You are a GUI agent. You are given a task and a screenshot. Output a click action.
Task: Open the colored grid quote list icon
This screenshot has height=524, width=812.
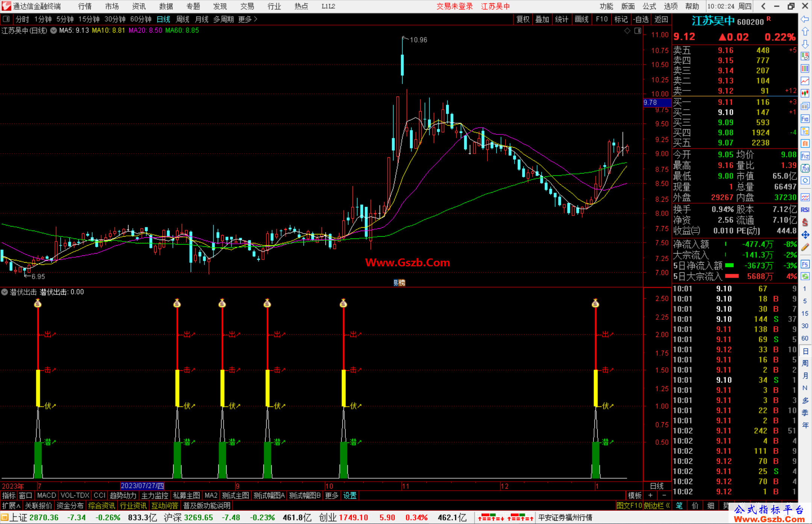[805, 69]
